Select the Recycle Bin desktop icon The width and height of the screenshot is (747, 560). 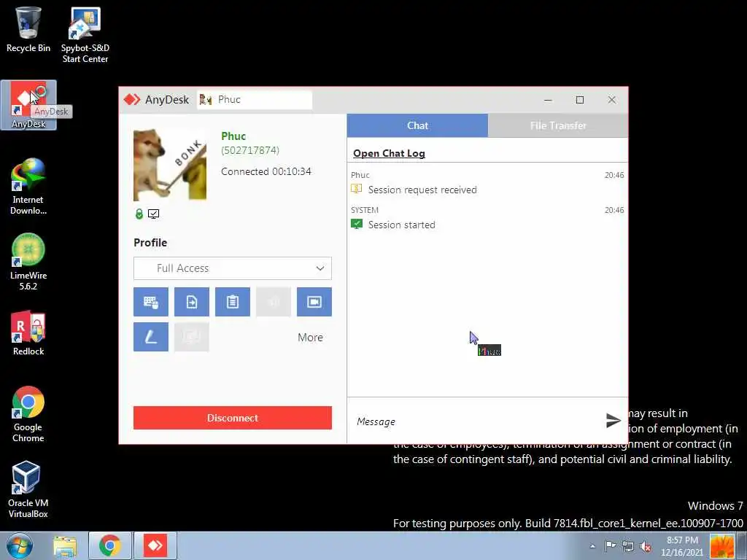[x=28, y=29]
